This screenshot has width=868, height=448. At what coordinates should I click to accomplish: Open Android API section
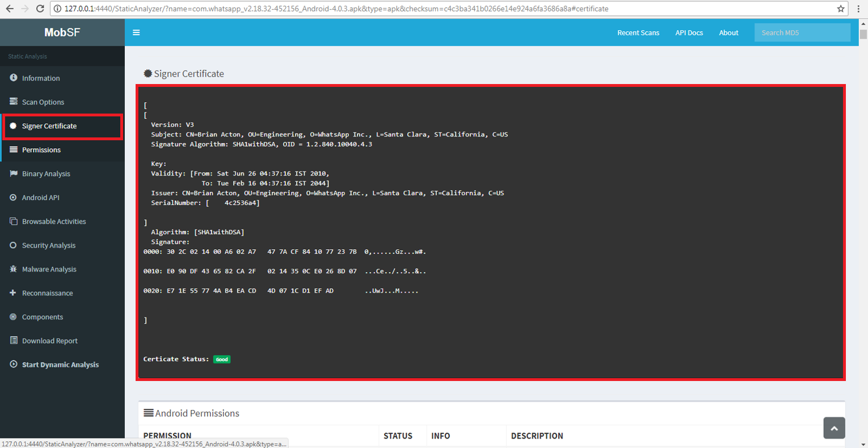coord(41,198)
